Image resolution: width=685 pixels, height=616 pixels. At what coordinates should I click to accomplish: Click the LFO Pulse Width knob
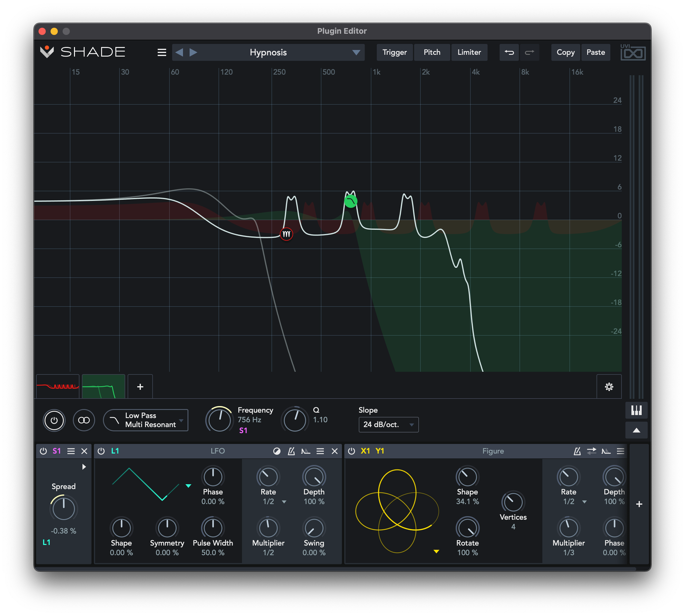(213, 528)
